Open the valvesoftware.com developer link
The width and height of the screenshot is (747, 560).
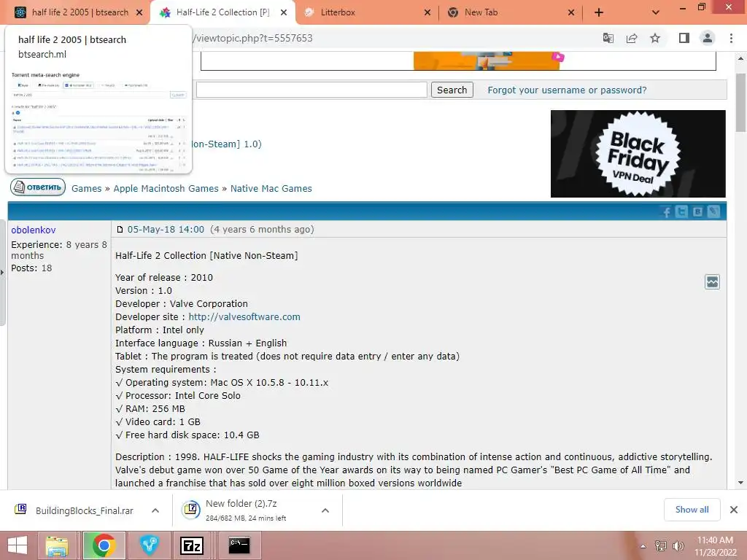click(x=244, y=317)
